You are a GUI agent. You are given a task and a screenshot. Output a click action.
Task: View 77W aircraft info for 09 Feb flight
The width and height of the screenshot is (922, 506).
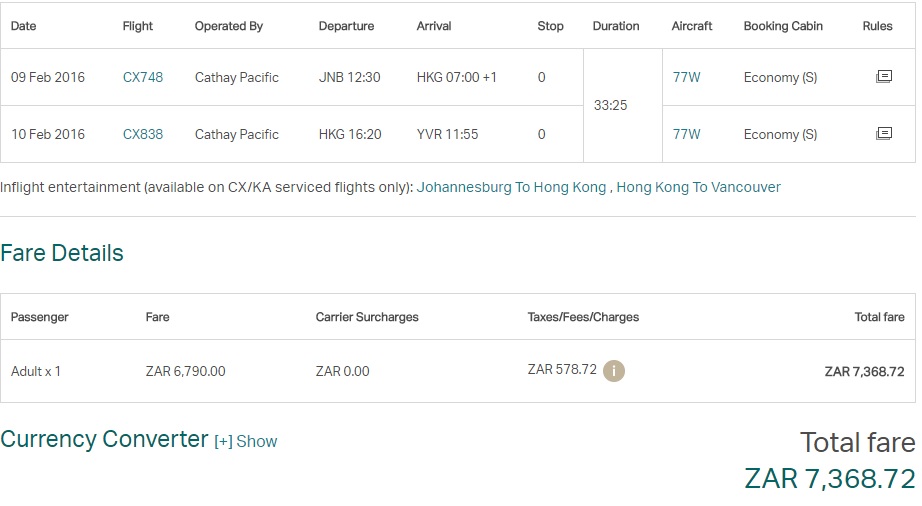(687, 77)
